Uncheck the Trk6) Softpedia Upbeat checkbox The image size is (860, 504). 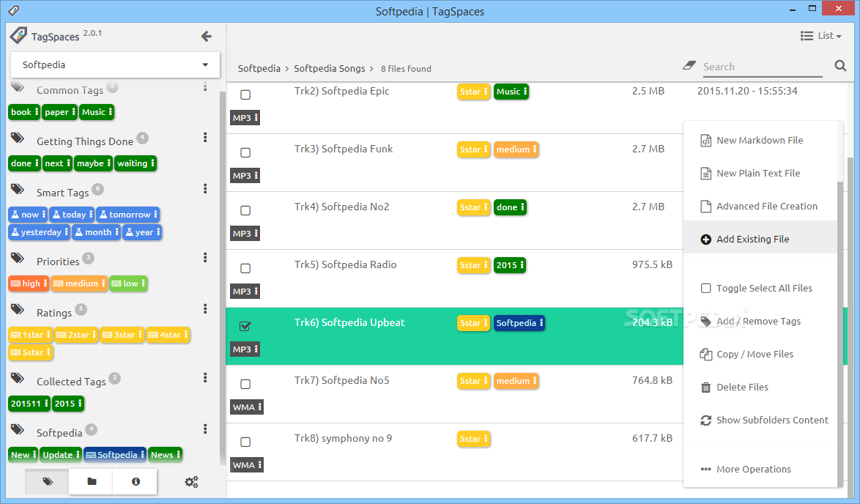coord(245,326)
